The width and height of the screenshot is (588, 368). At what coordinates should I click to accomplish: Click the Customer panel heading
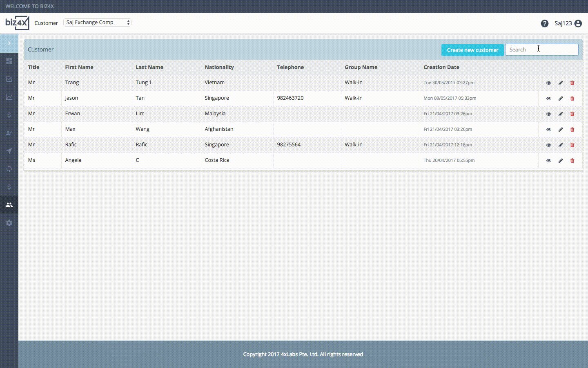[x=41, y=49]
